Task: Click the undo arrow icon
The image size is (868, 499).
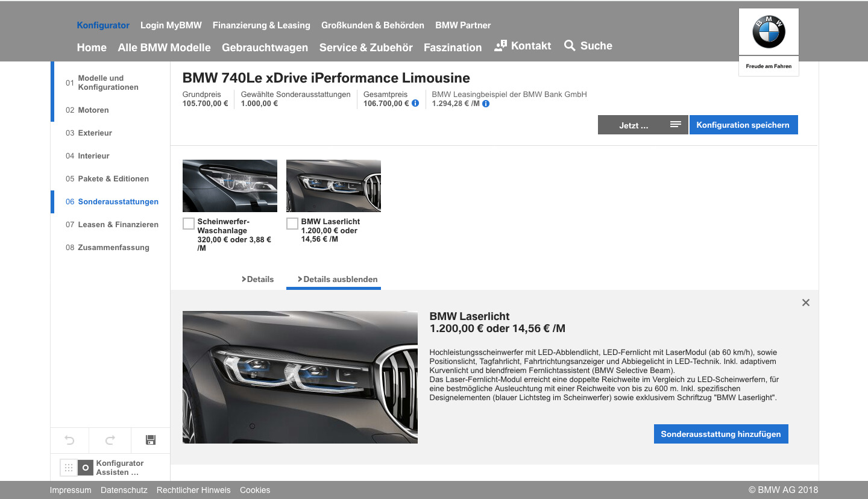Action: coord(69,441)
